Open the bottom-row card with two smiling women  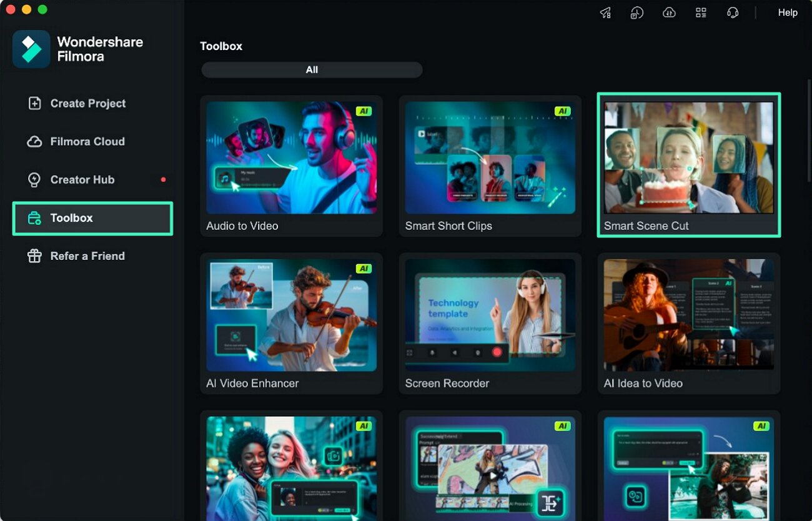tap(292, 469)
